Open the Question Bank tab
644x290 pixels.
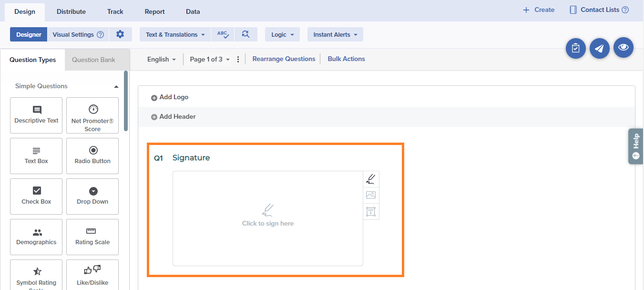93,60
